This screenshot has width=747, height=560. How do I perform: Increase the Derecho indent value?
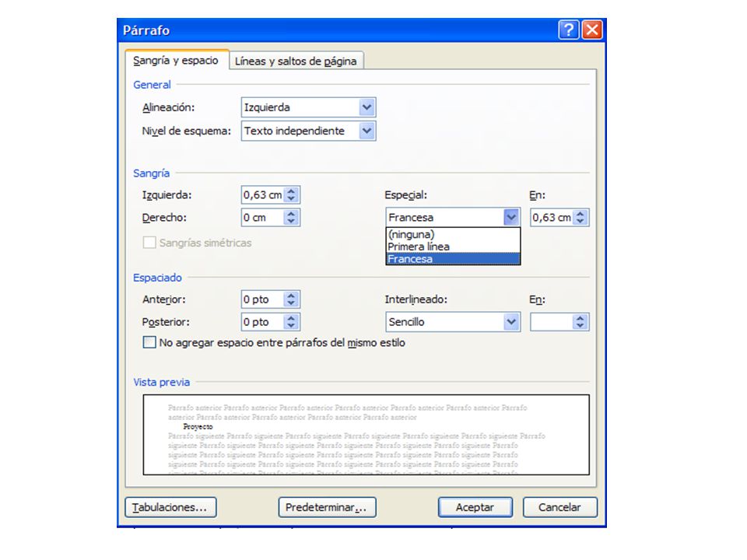[292, 214]
